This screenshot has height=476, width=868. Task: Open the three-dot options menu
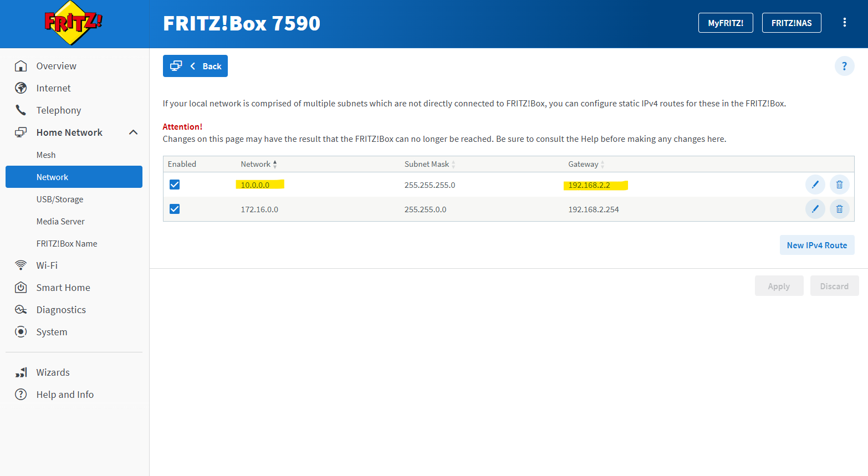pyautogui.click(x=845, y=23)
